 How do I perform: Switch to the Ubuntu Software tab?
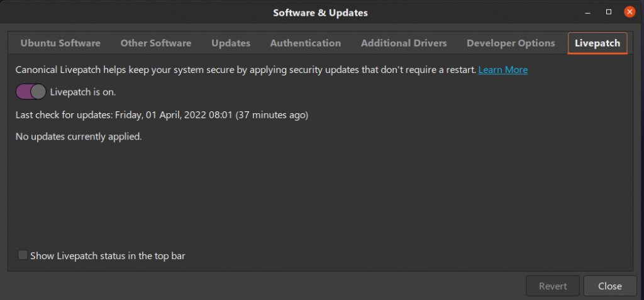(x=60, y=43)
